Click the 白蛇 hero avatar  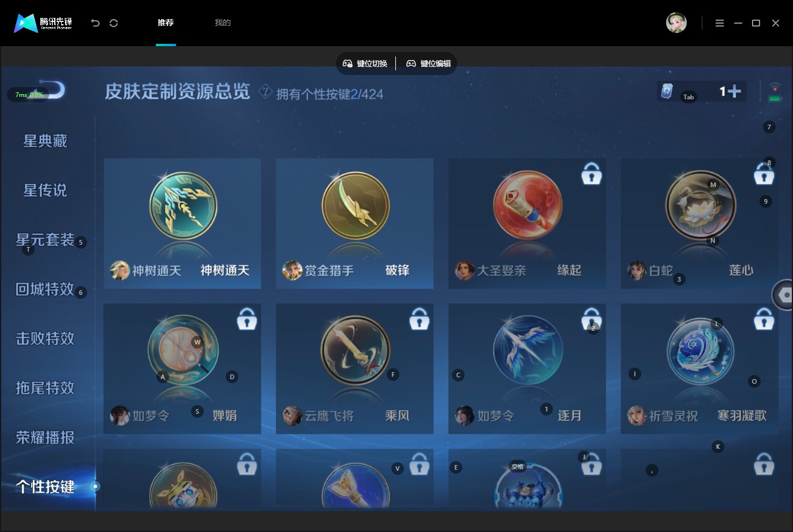(x=637, y=270)
